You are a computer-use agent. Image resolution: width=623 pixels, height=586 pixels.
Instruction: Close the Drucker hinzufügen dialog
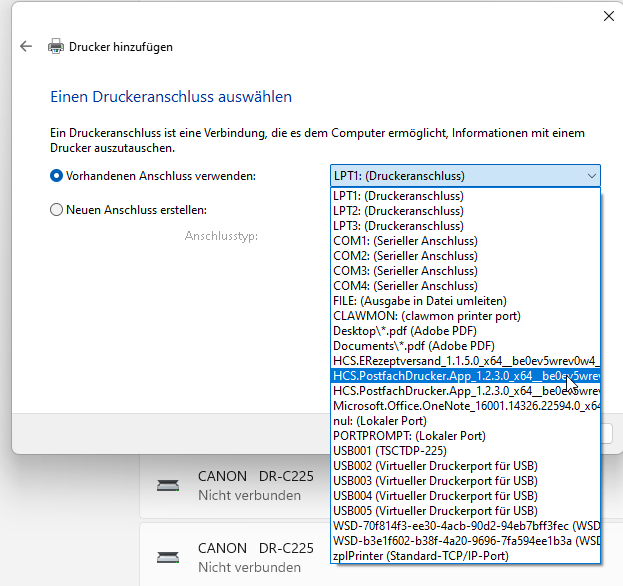coord(609,16)
